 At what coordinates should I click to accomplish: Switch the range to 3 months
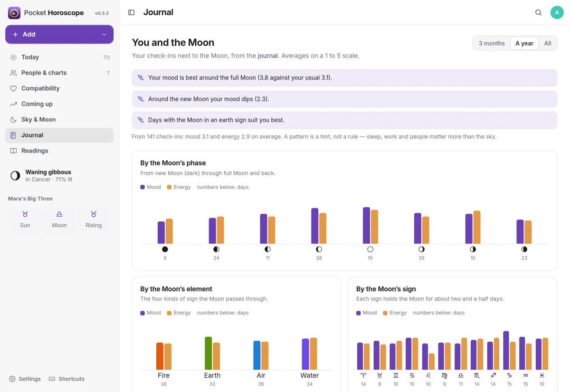point(492,43)
